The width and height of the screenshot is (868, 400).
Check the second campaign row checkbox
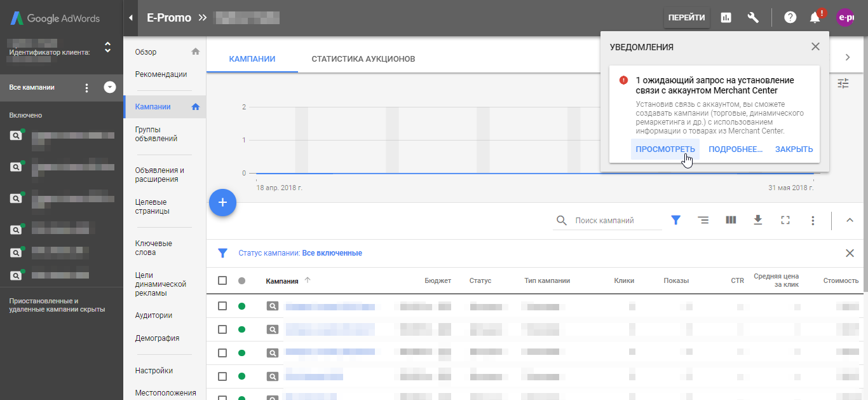(222, 329)
